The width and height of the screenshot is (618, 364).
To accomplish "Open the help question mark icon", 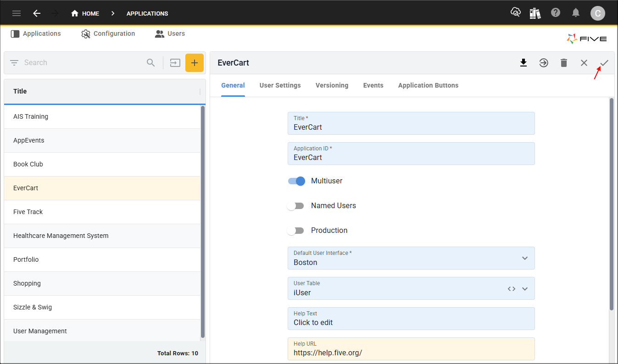I will click(556, 13).
